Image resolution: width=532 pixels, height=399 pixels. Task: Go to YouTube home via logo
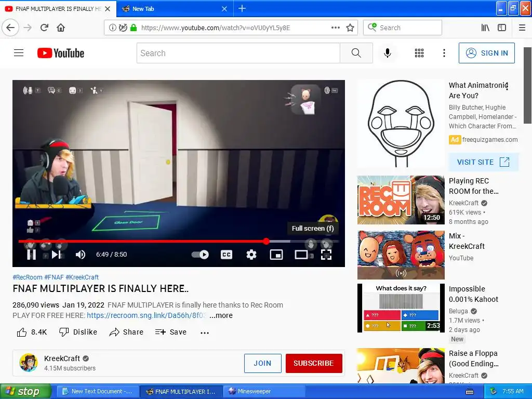pos(61,54)
